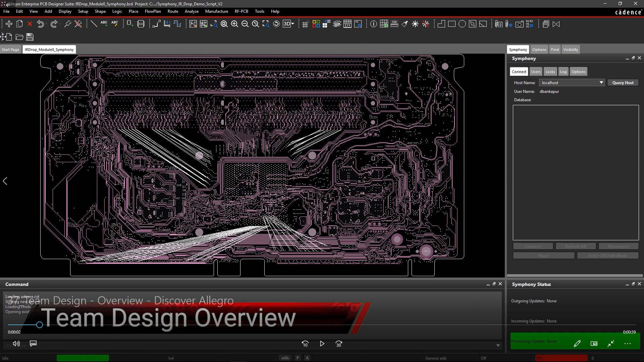
Task: Click the Query Host button
Action: coord(623,83)
